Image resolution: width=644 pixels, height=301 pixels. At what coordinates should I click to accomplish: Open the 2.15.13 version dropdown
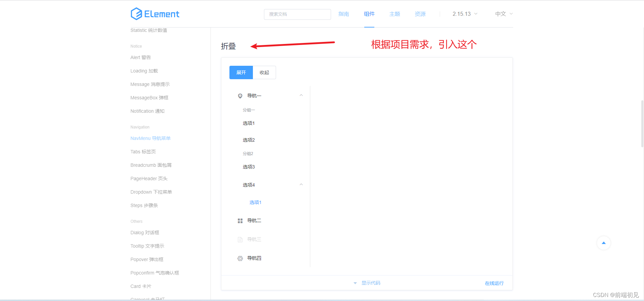pos(465,14)
